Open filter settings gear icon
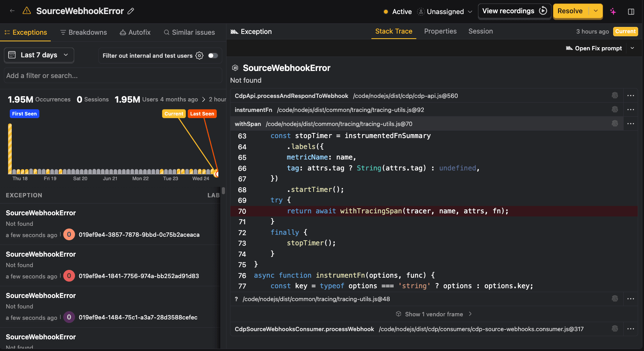This screenshot has height=351, width=644. click(200, 56)
